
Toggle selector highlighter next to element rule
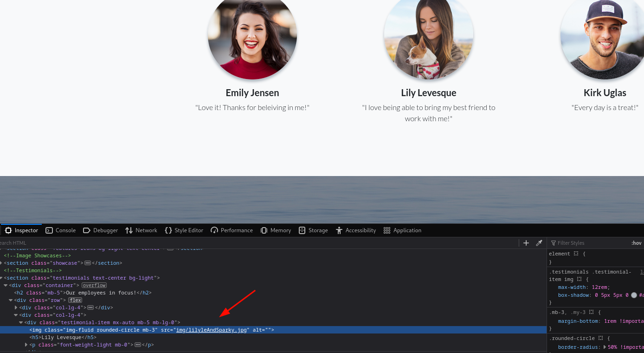576,254
